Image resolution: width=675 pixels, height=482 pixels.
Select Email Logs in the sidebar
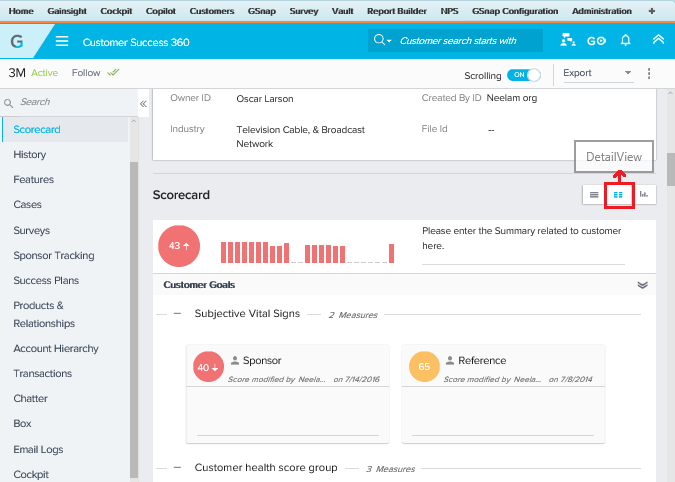coord(38,449)
